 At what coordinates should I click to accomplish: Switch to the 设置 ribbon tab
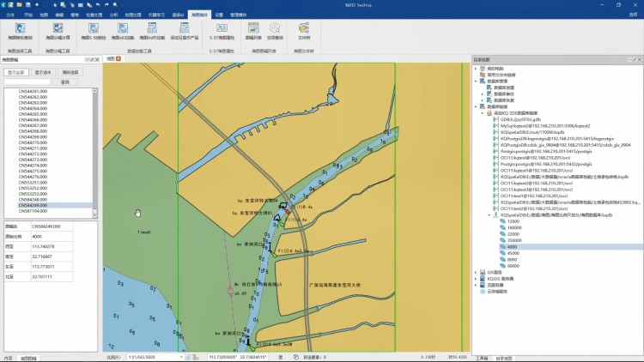tap(219, 15)
